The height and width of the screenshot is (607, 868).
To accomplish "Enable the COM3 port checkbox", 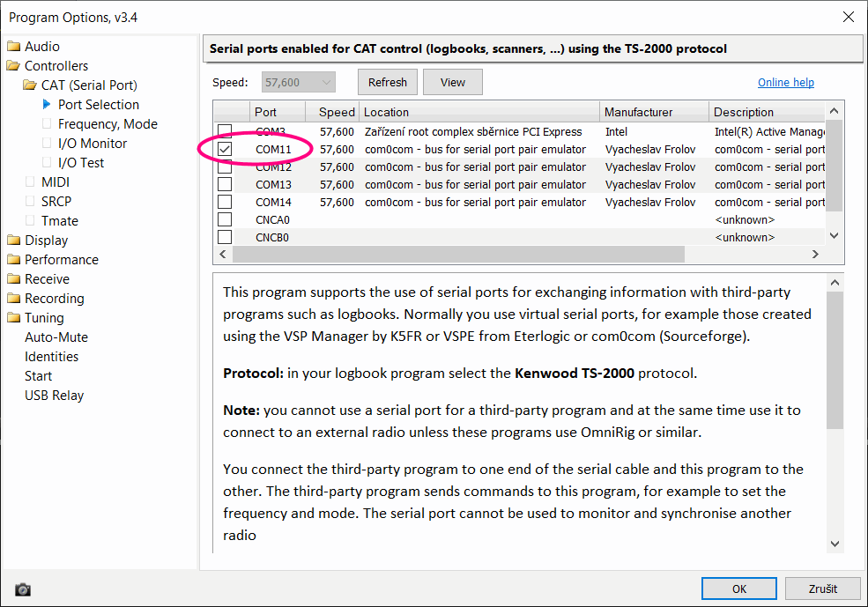I will coord(225,131).
